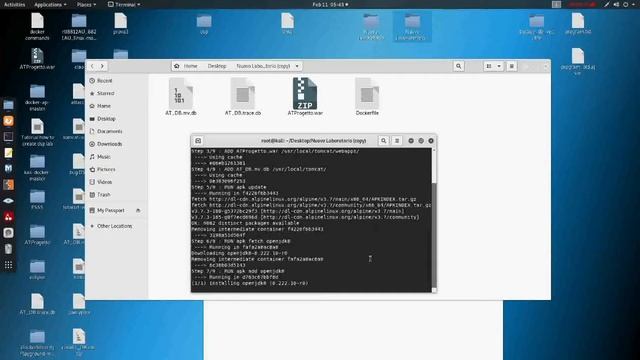Open the Files hamburger menu button
The image size is (640, 360).
(x=511, y=66)
